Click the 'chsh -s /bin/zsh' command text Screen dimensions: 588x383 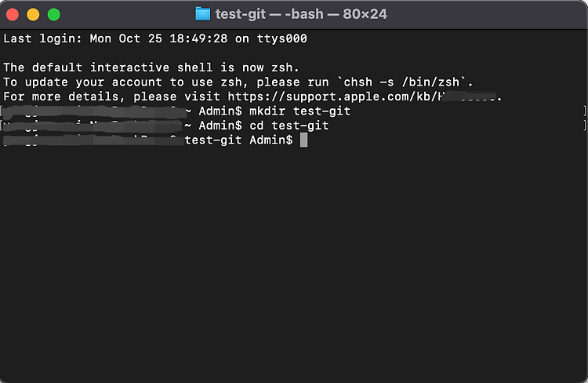point(401,82)
